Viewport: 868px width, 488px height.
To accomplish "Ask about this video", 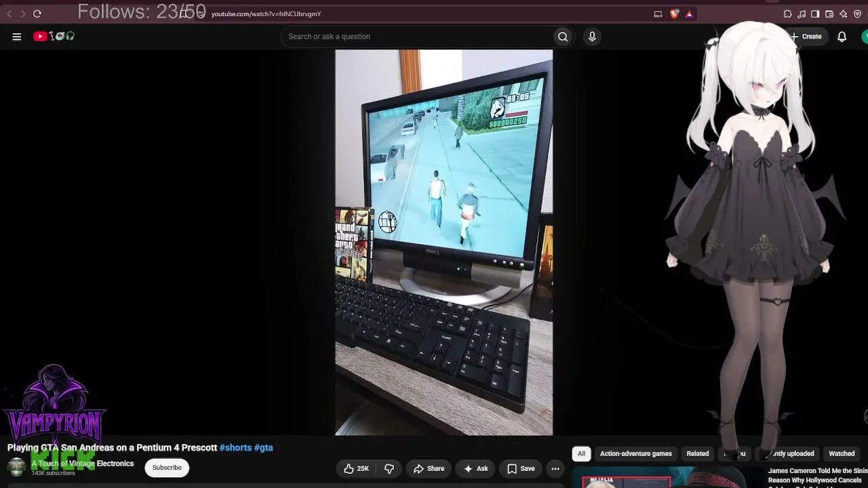I will pyautogui.click(x=475, y=468).
